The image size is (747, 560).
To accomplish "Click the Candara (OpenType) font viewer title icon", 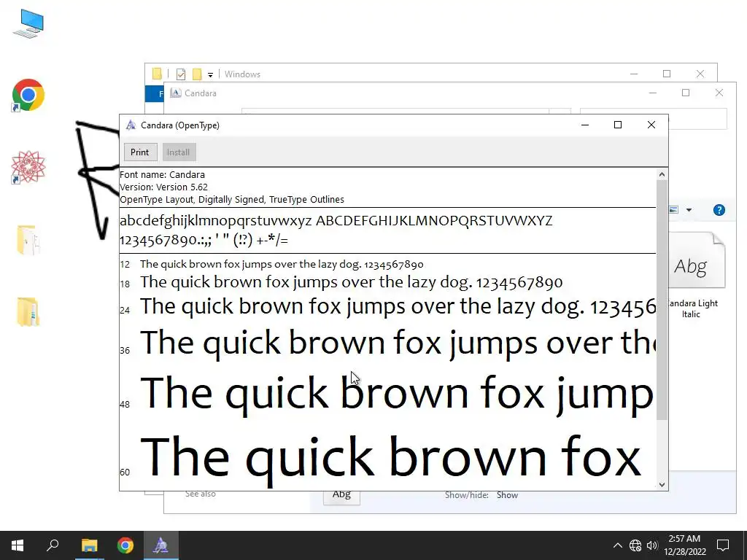I will coord(131,125).
